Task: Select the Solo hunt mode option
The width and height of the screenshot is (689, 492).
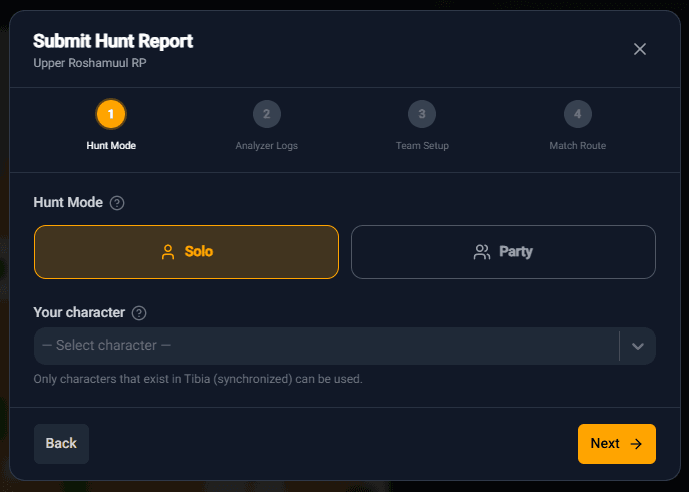Action: 187,252
